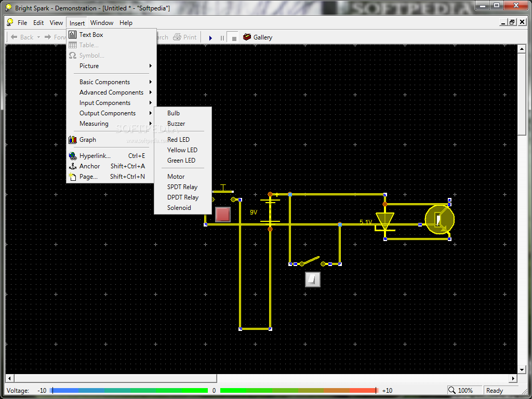Viewport: 532px width, 399px height.
Task: Insert a DPDT Relay
Action: tap(183, 197)
